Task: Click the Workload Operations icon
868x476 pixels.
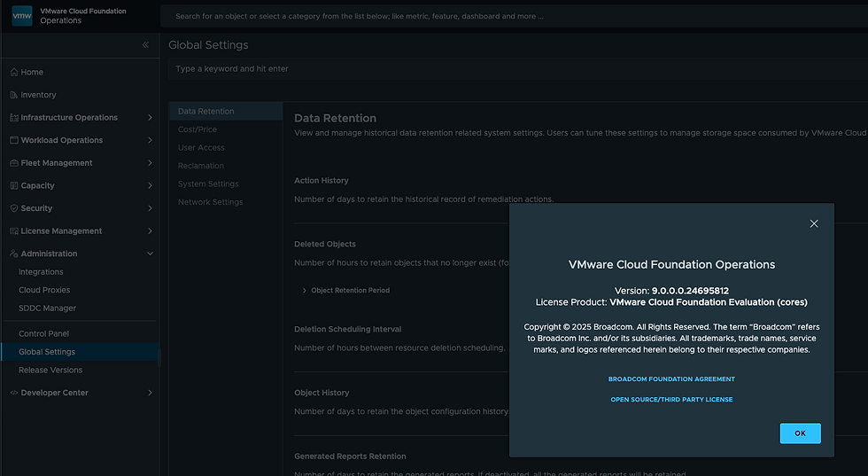Action: pos(14,140)
